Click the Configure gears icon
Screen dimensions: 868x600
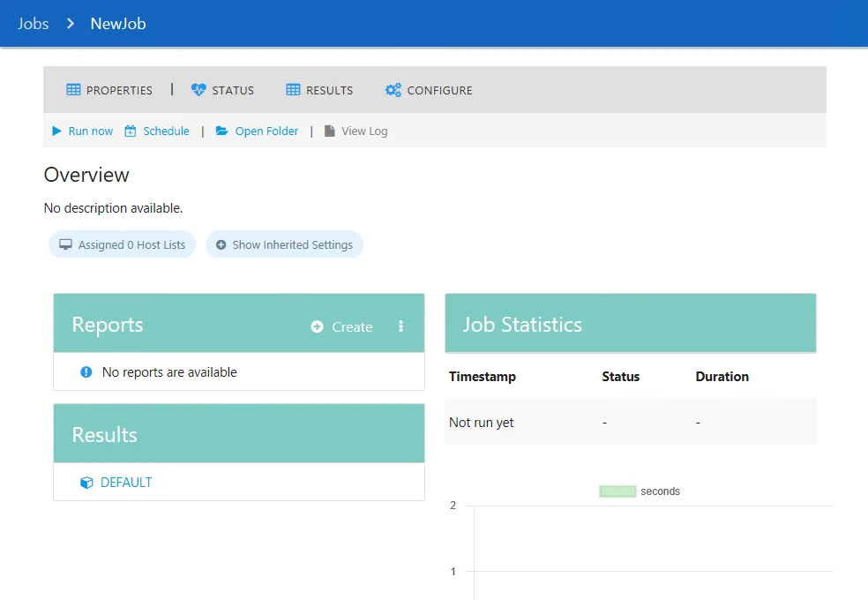pos(393,90)
